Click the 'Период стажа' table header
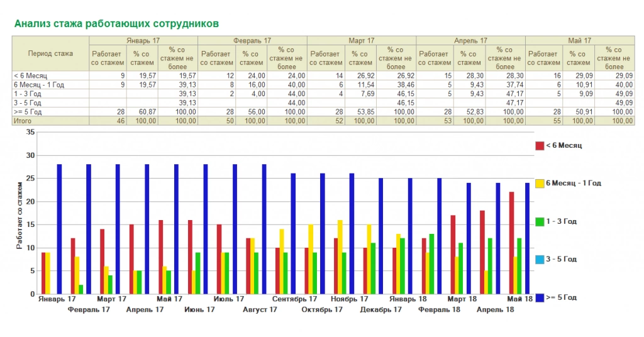 click(x=50, y=53)
